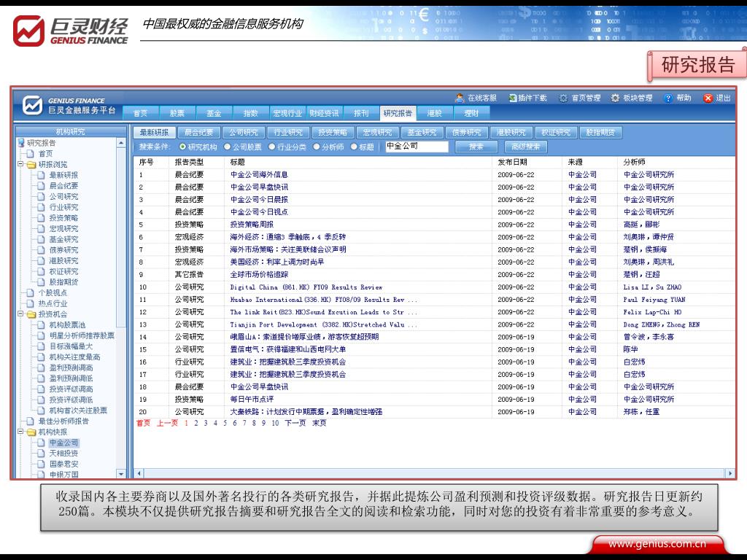This screenshot has height=560, width=747.
Task: Jump to 末页 of results
Action: tap(320, 423)
